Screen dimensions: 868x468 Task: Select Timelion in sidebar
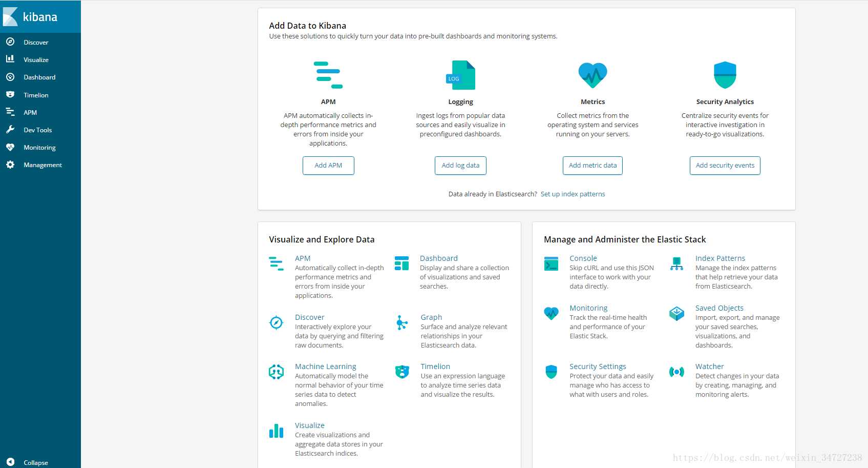(36, 95)
